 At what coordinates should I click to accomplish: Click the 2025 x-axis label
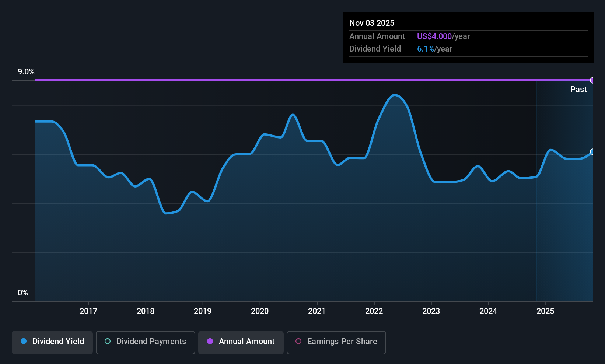[545, 311]
